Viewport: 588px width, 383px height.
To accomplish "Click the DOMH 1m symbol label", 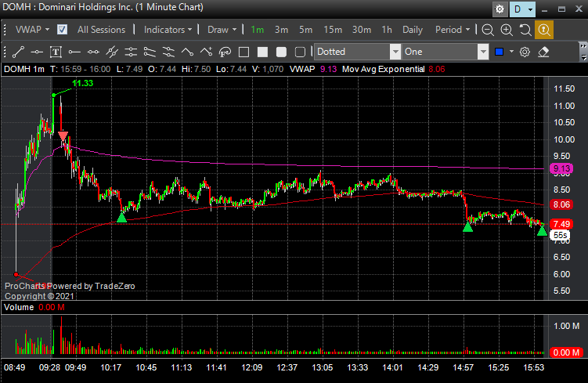I will [x=24, y=69].
